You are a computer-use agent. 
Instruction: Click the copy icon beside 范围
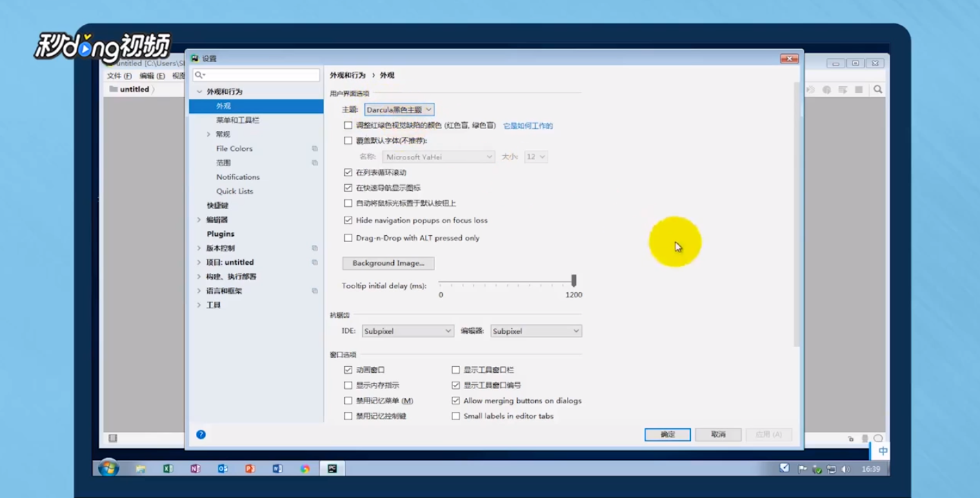[314, 163]
